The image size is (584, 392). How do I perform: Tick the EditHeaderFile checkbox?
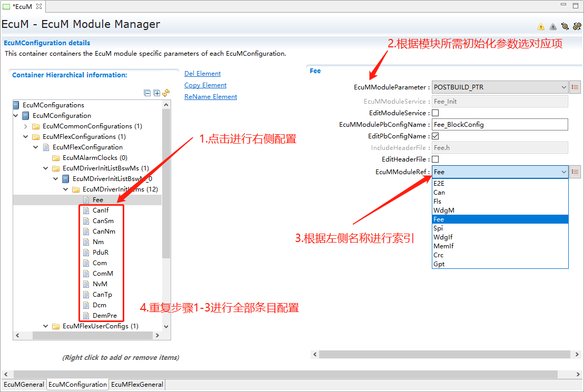[435, 159]
